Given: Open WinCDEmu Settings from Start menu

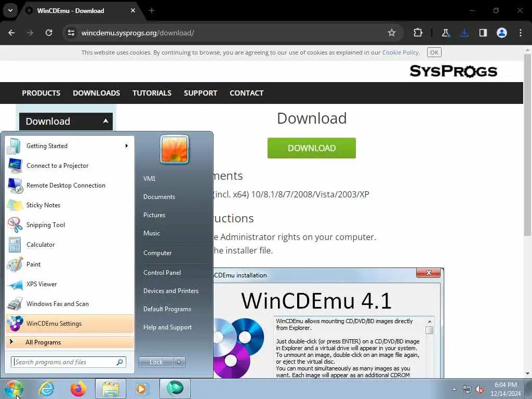Looking at the screenshot, I should (x=70, y=323).
